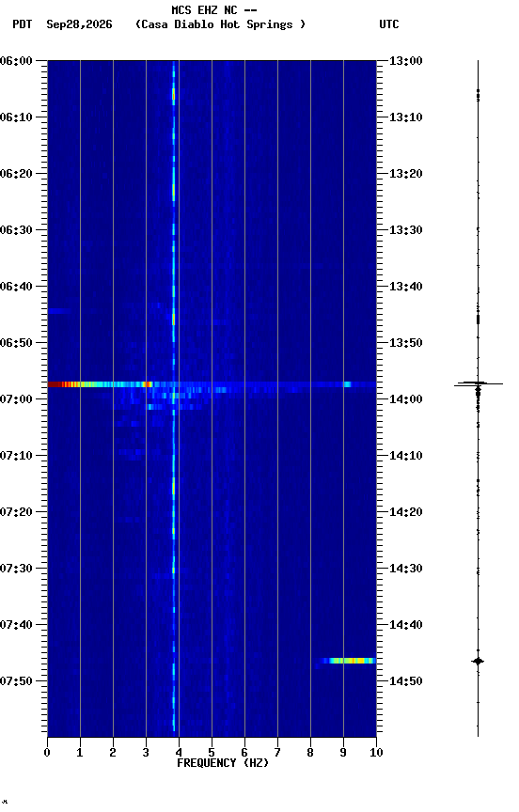Click the '13:20' UTC time label
The width and height of the screenshot is (519, 812).
pos(406,174)
